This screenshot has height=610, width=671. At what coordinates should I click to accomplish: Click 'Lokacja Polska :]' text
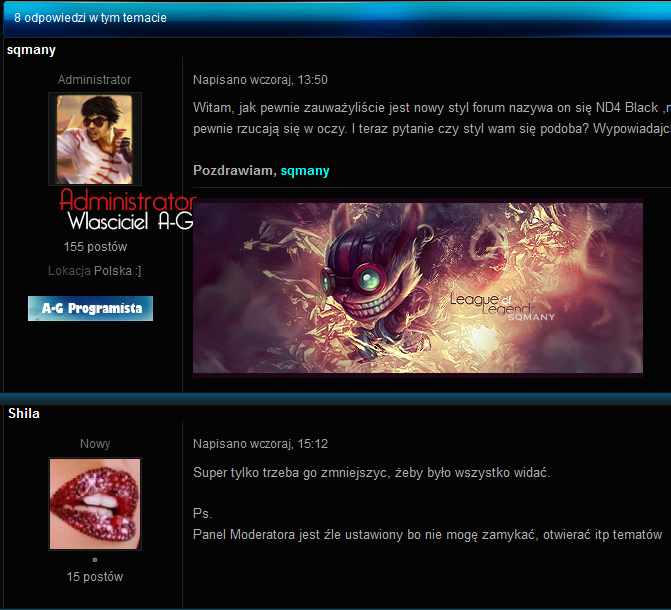[x=95, y=271]
